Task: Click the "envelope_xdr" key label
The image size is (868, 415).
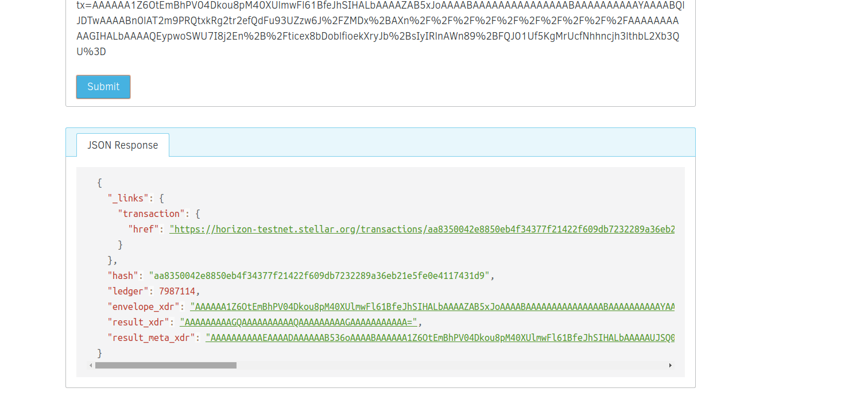Action: (144, 307)
